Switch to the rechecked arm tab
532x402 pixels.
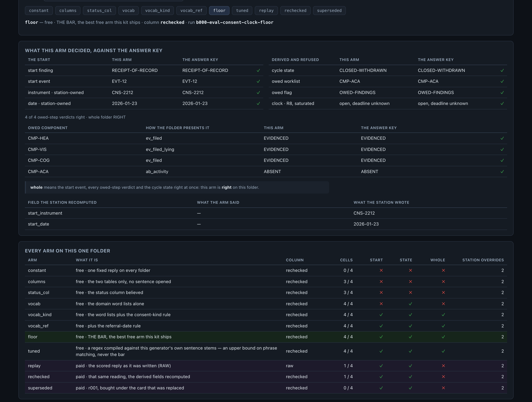click(x=295, y=11)
